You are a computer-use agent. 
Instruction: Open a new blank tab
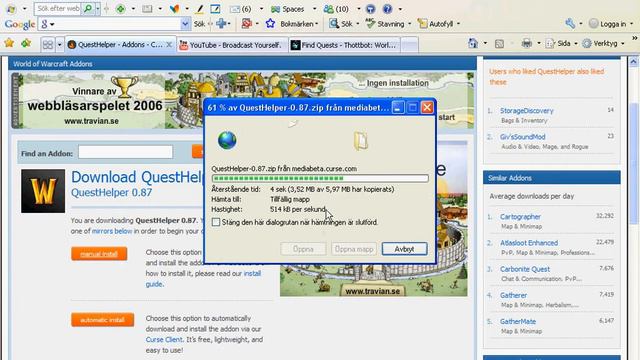pos(409,45)
